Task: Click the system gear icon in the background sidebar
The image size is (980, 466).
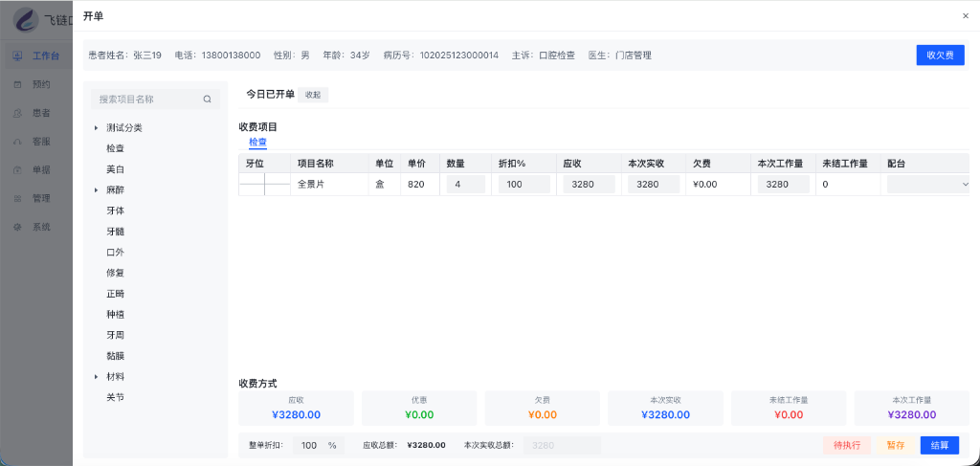Action: coord(17,228)
